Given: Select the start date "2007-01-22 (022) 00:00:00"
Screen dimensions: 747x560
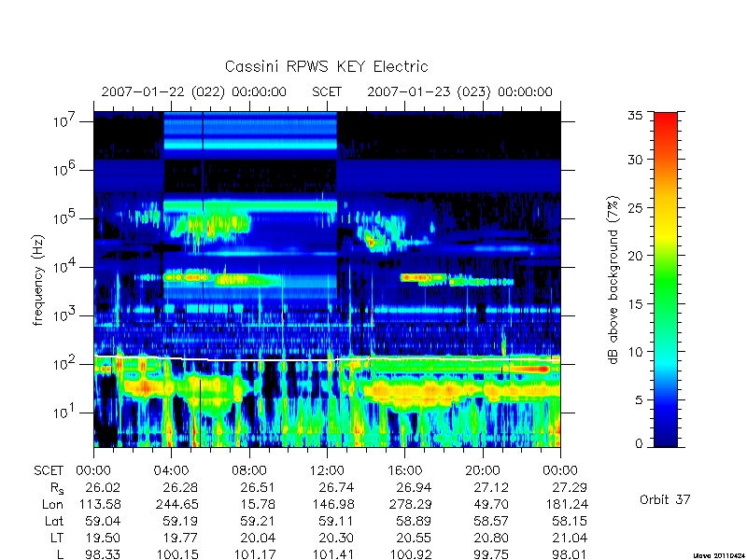Looking at the screenshot, I should click(x=194, y=91).
